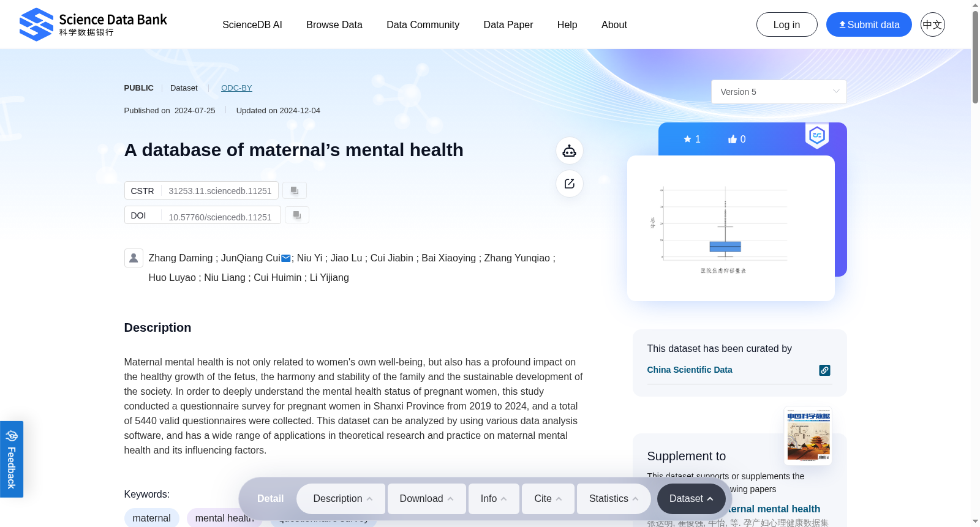
Task: Click the Log in button
Action: 786,24
